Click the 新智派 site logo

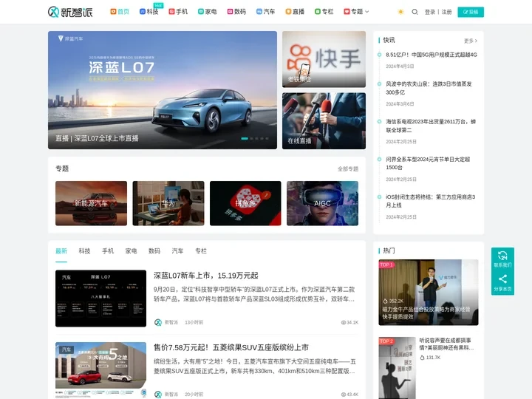(70, 12)
